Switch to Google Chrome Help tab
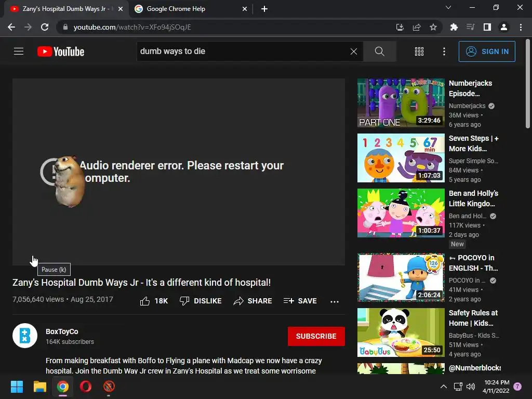 click(190, 9)
